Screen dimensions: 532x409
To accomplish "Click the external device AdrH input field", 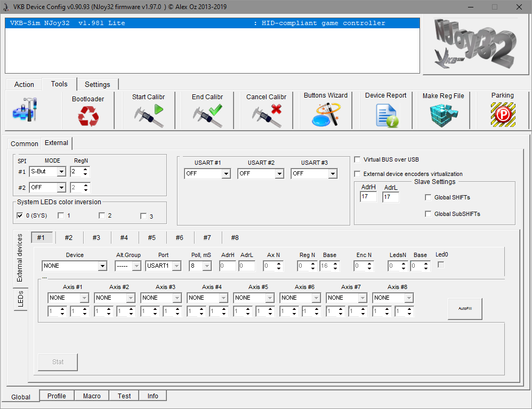I will (x=227, y=266).
